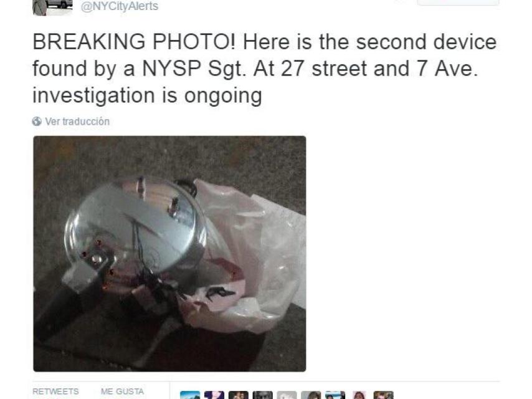Open the @NYCityAlerts handle link

coord(120,6)
